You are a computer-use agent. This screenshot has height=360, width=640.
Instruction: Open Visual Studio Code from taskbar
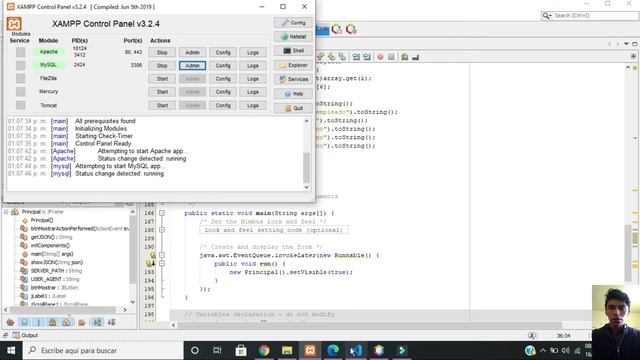pyautogui.click(x=356, y=350)
